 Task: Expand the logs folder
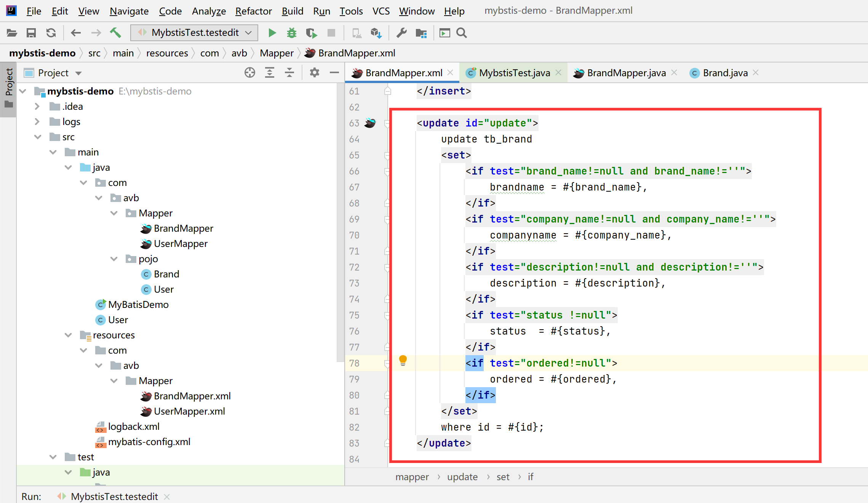click(x=37, y=122)
